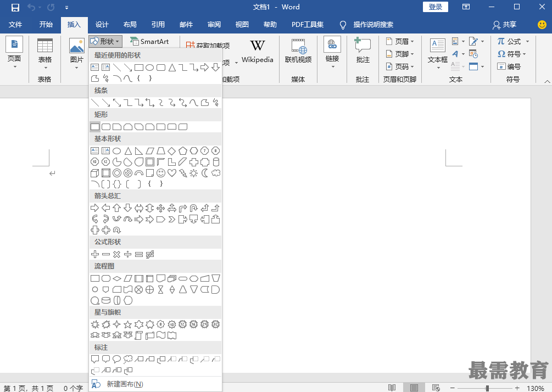Choose the cylinder shape in basic shapes

tap(216, 162)
